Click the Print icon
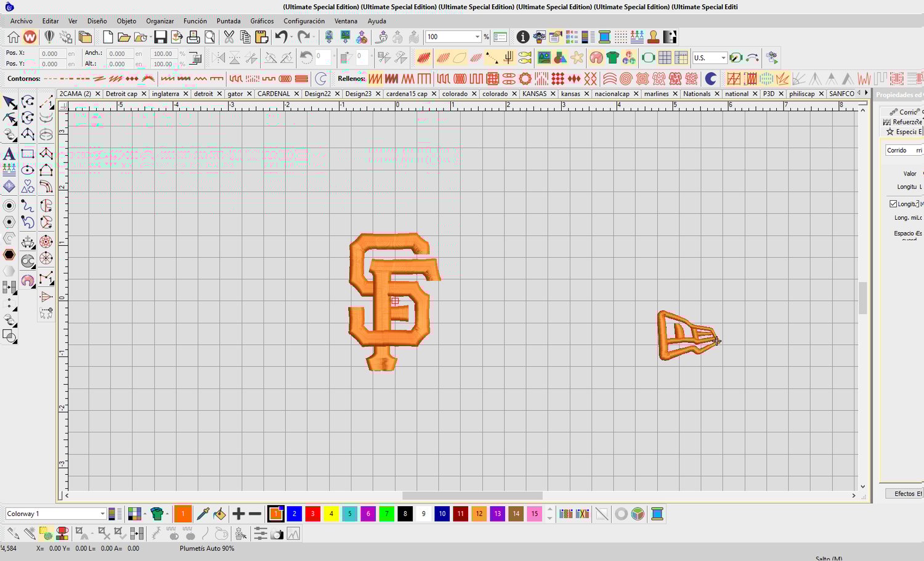The image size is (924, 561). (193, 37)
